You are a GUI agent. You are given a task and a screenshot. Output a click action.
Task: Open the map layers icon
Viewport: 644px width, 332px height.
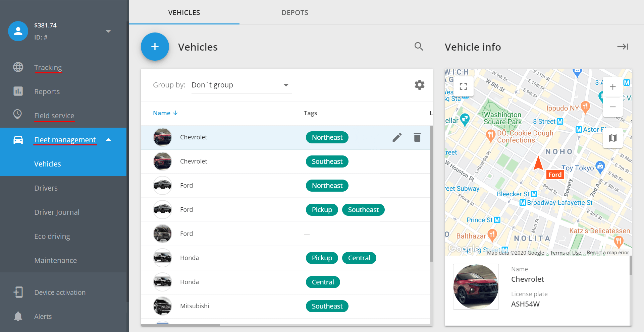tap(613, 138)
